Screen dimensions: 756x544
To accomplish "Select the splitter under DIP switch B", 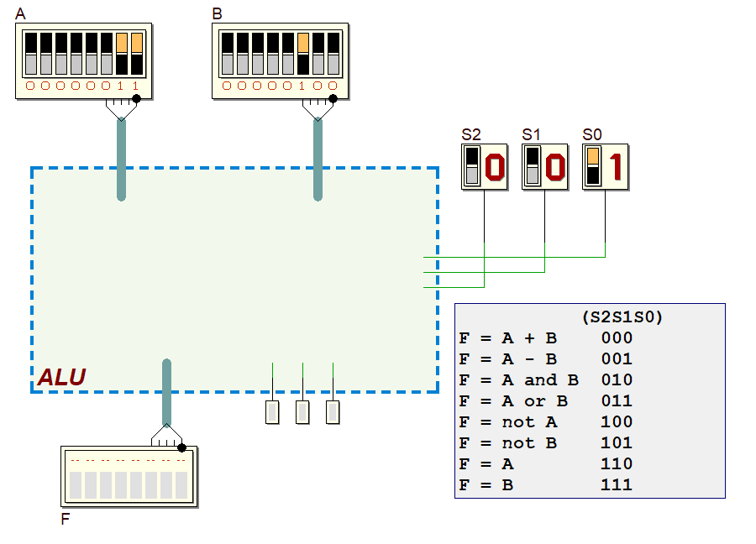I will [x=318, y=108].
